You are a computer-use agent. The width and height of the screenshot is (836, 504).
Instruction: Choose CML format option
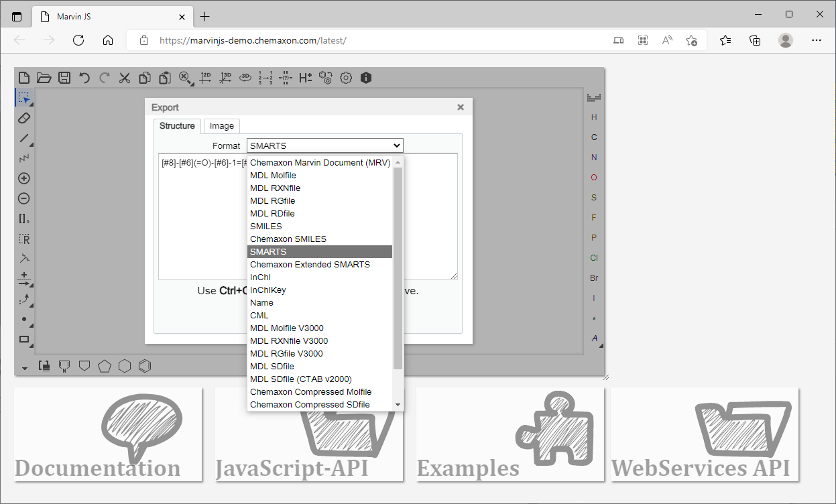coord(320,316)
